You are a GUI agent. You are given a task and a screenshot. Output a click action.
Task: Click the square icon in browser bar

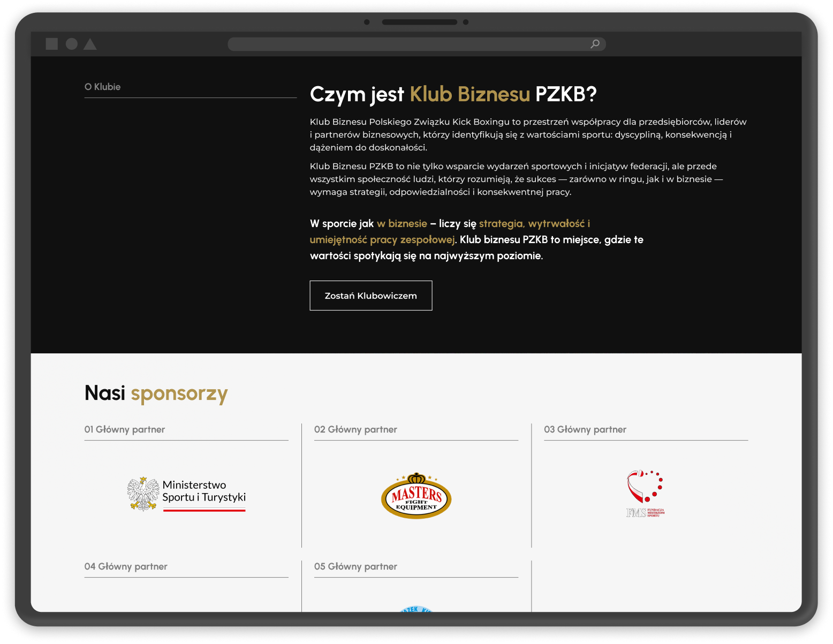52,44
